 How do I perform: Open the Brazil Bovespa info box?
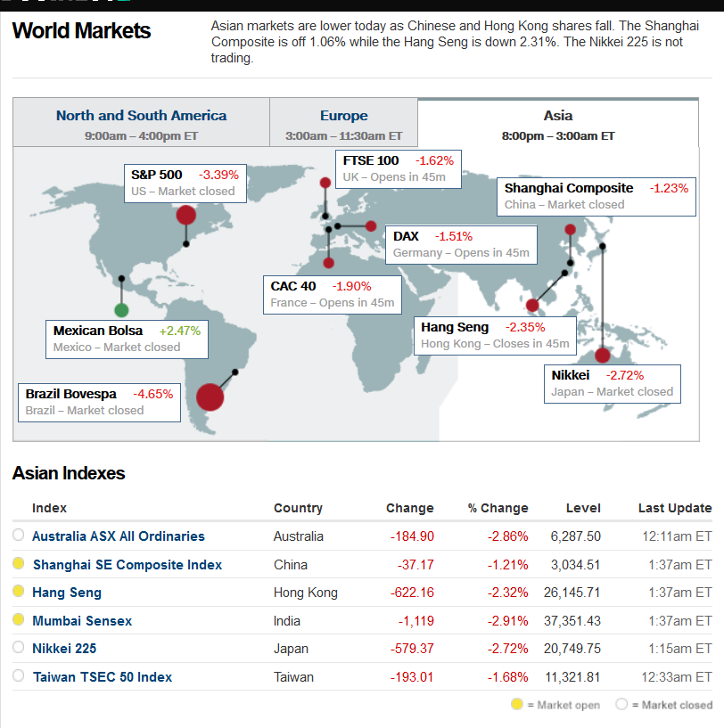click(99, 403)
